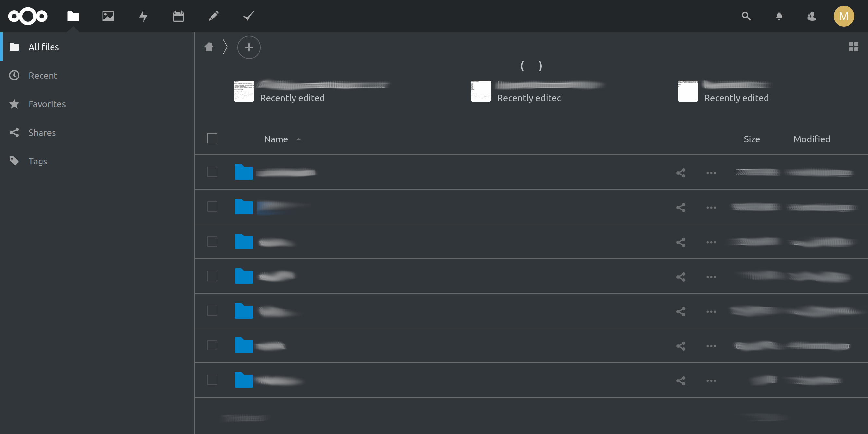Check the third folder row checkbox
Image resolution: width=868 pixels, height=434 pixels.
212,241
